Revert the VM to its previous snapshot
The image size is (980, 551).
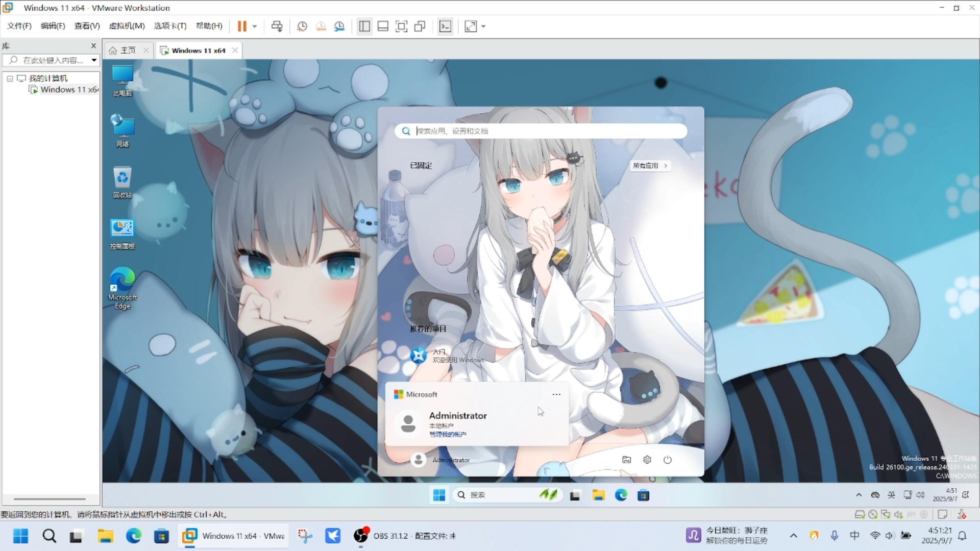coord(321,27)
